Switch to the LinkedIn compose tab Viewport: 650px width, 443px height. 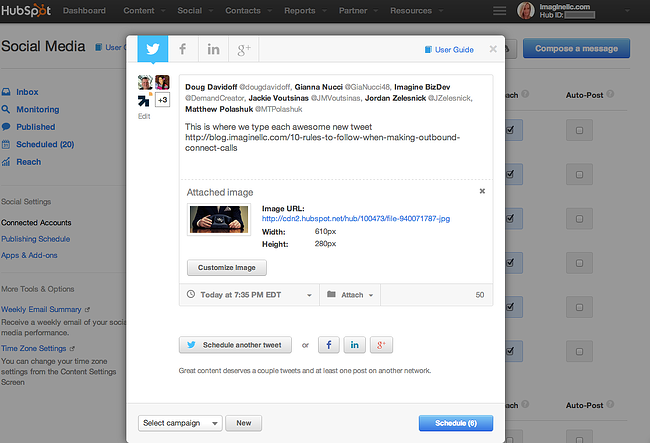coord(213,49)
